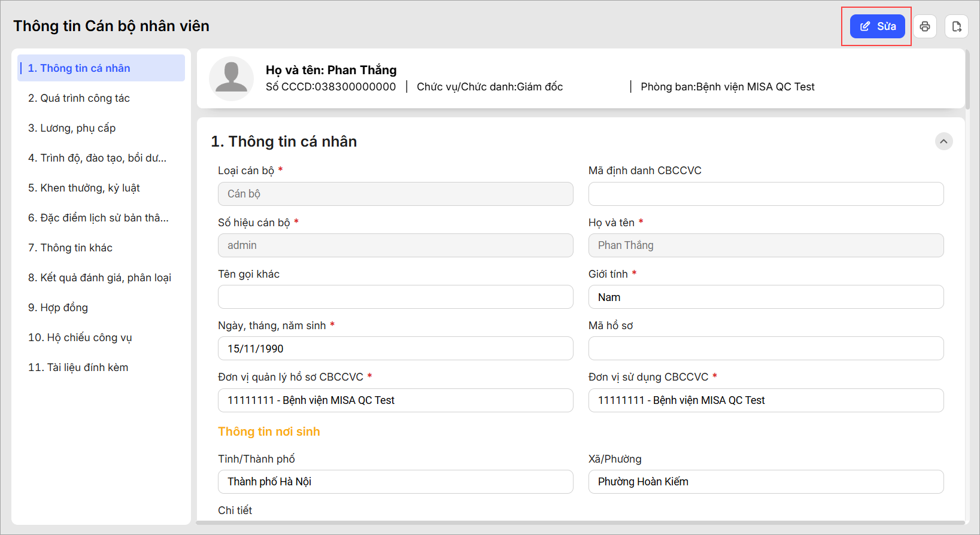Open the Tỉnh/Thành phố dropdown
980x535 pixels.
point(395,482)
